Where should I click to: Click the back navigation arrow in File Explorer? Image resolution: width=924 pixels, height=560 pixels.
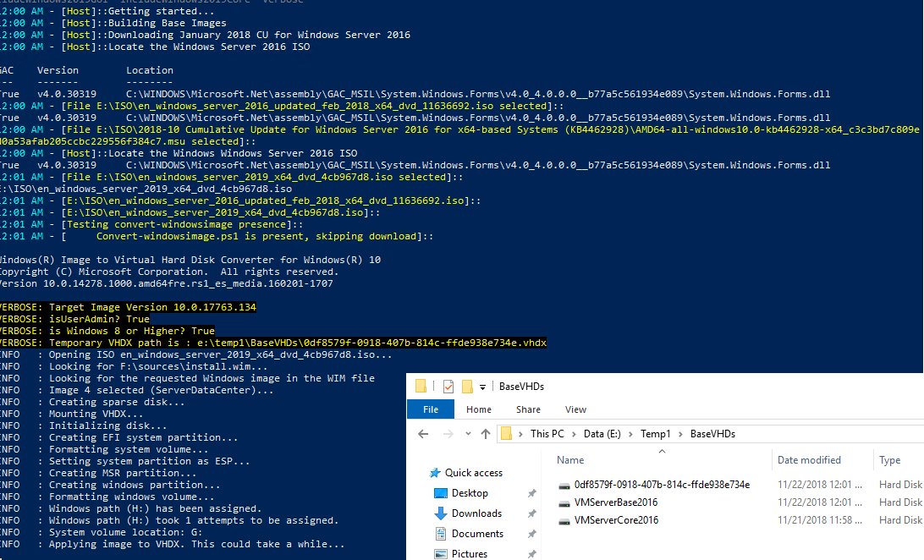(423, 433)
